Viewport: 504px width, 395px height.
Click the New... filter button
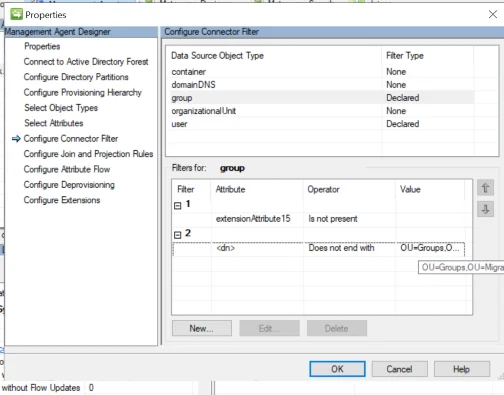(x=202, y=328)
